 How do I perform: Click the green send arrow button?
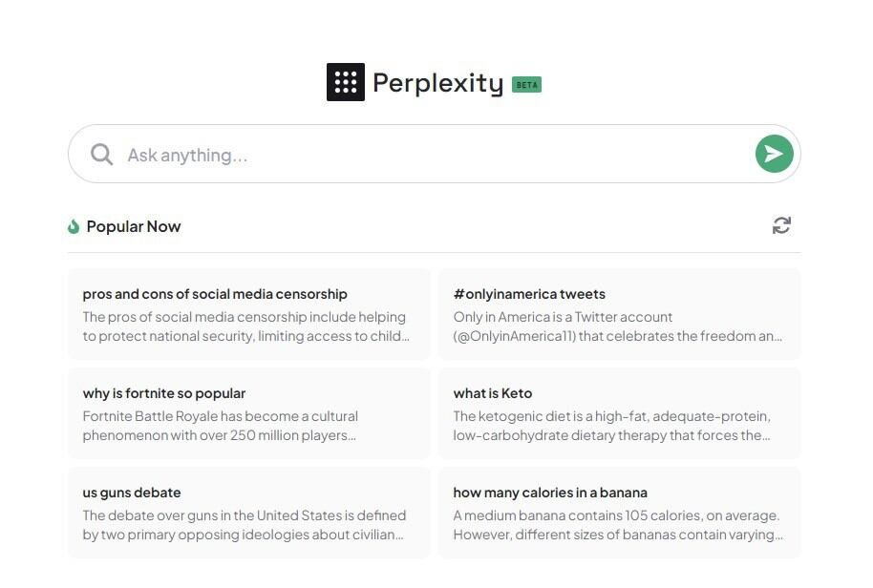774,154
